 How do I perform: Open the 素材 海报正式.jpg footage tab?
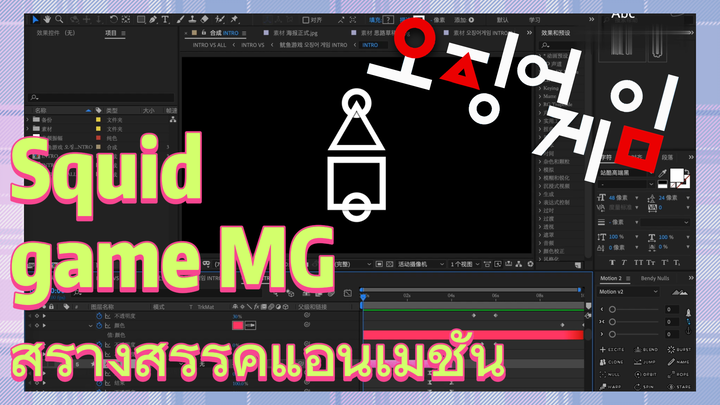pyautogui.click(x=295, y=33)
